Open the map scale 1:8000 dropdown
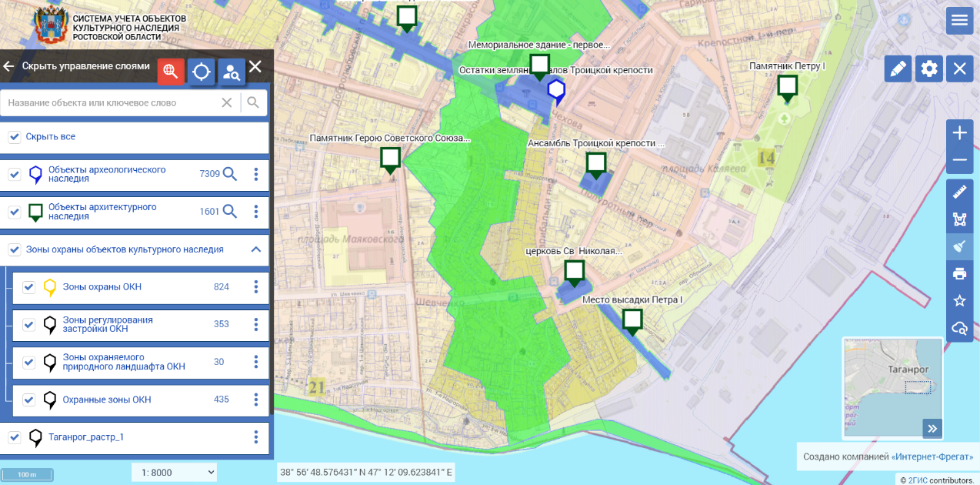The width and height of the screenshot is (980, 485). pos(175,472)
